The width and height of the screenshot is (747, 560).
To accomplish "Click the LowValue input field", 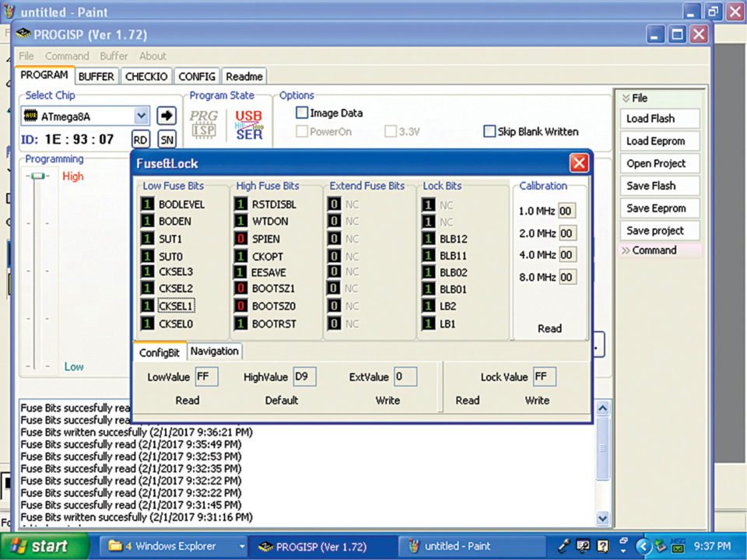I will (x=206, y=377).
